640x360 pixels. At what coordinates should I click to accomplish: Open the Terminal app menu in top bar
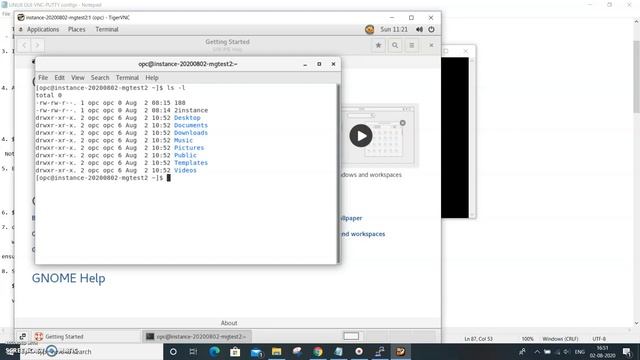(x=107, y=29)
